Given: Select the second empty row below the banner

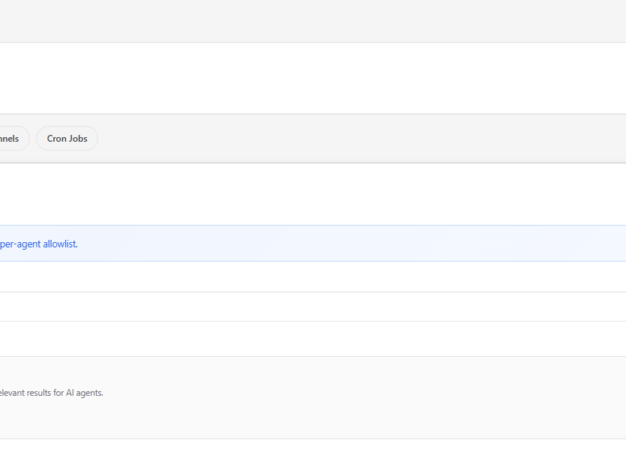Looking at the screenshot, I should [300, 307].
